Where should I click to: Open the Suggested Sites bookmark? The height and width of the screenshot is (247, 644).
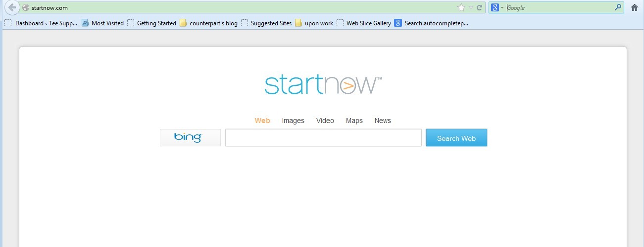click(x=266, y=23)
